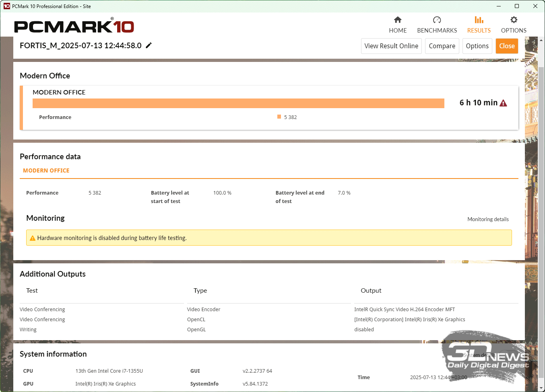Click the yellow warning icon in monitoring notice
Screen dimensions: 545x392
[x=33, y=238]
